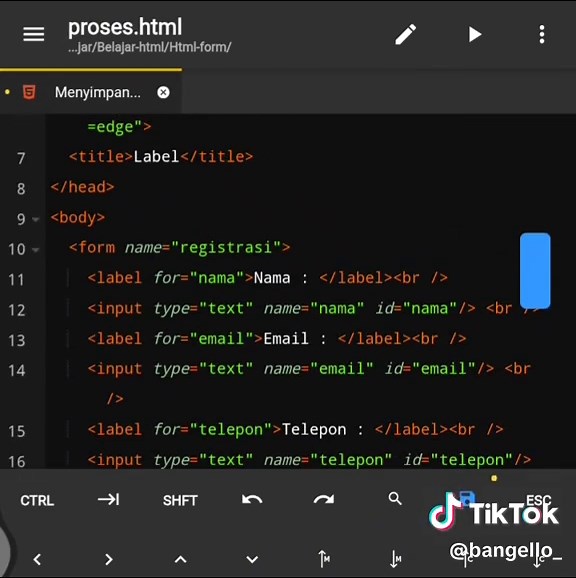576x578 pixels.
Task: Click the Telepon label text on line 15
Action: click(314, 429)
